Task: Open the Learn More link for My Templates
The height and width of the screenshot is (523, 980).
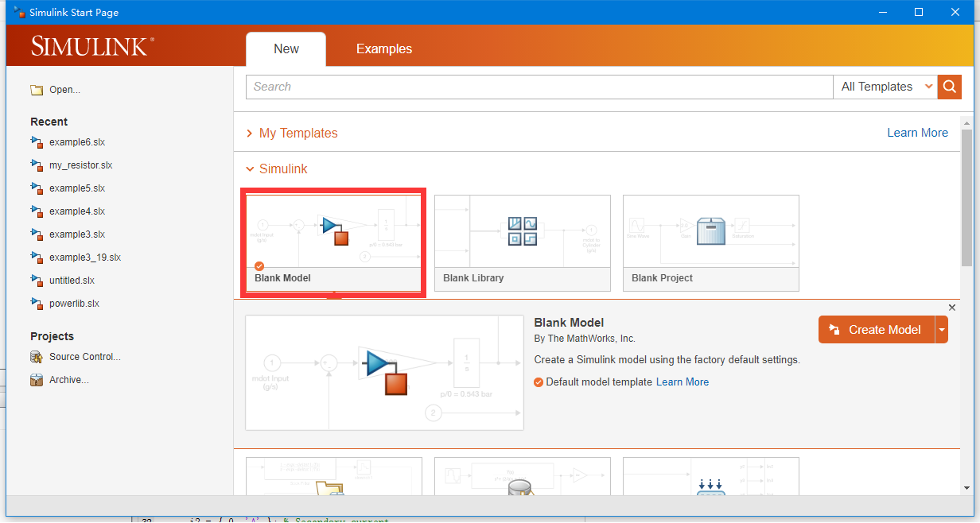Action: (918, 133)
